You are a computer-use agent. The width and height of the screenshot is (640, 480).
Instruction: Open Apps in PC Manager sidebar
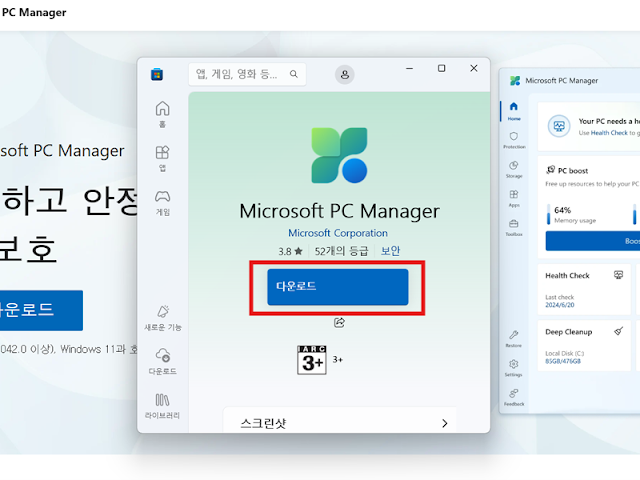coord(514,198)
